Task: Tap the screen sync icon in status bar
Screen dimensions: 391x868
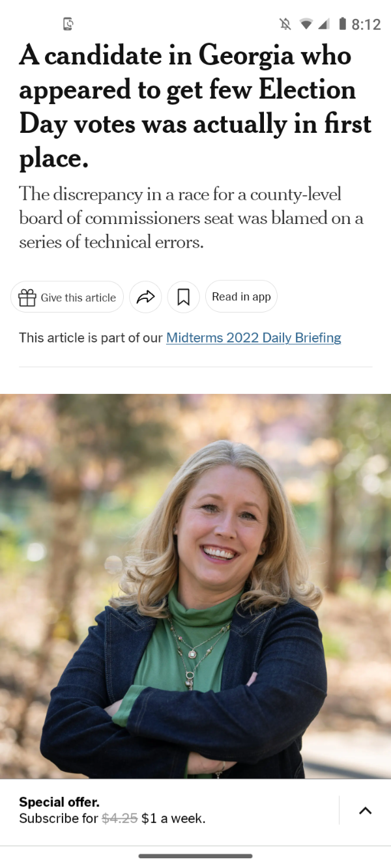Action: [68, 24]
